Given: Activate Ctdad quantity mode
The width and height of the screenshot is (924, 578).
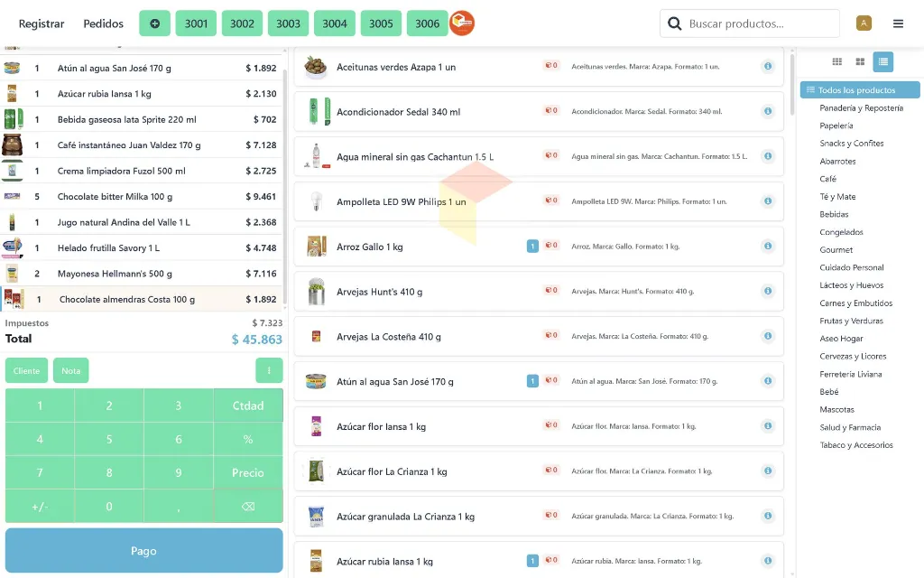Looking at the screenshot, I should click(248, 406).
